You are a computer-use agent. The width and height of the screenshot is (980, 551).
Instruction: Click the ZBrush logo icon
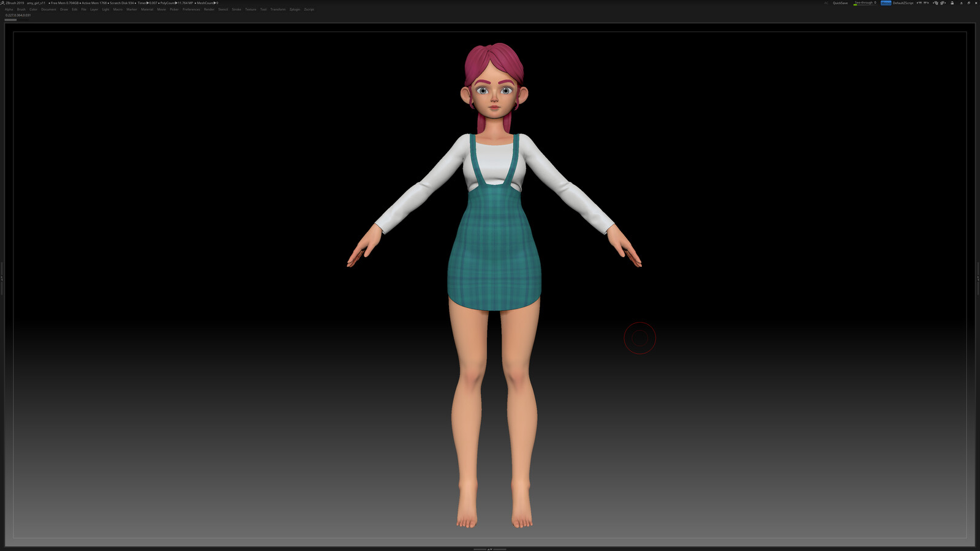2,3
